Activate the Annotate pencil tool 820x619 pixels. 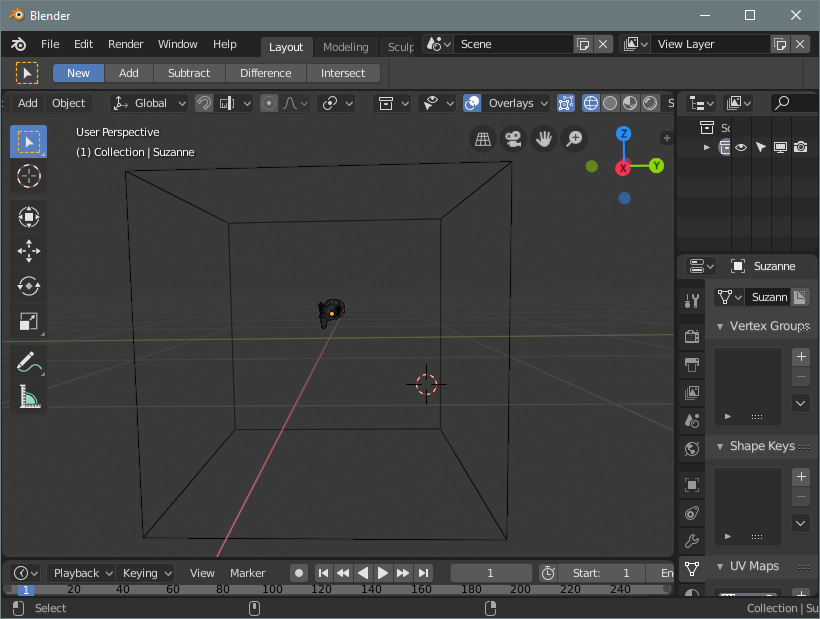click(28, 362)
